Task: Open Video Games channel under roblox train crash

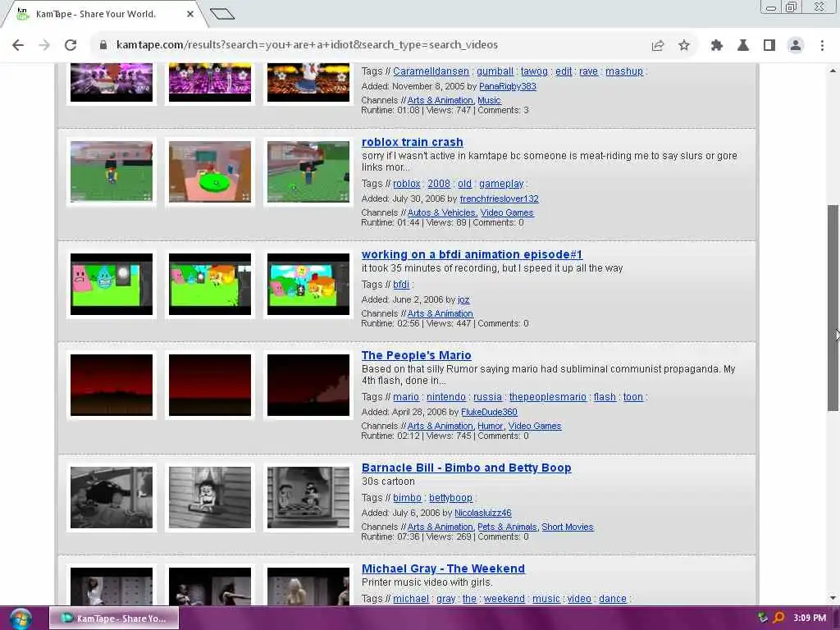Action: click(507, 212)
